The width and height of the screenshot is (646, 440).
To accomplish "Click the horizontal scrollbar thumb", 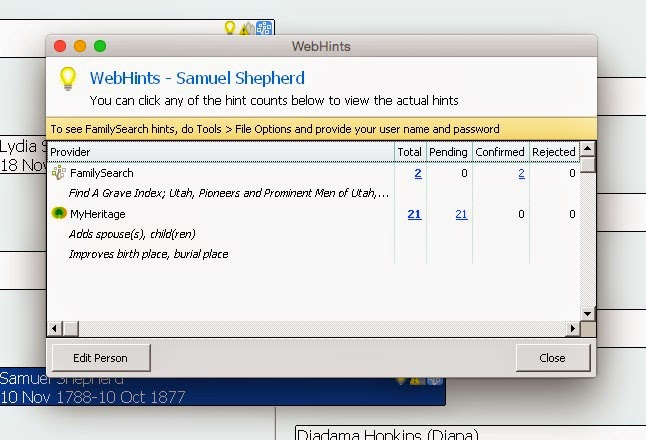I will pos(71,328).
